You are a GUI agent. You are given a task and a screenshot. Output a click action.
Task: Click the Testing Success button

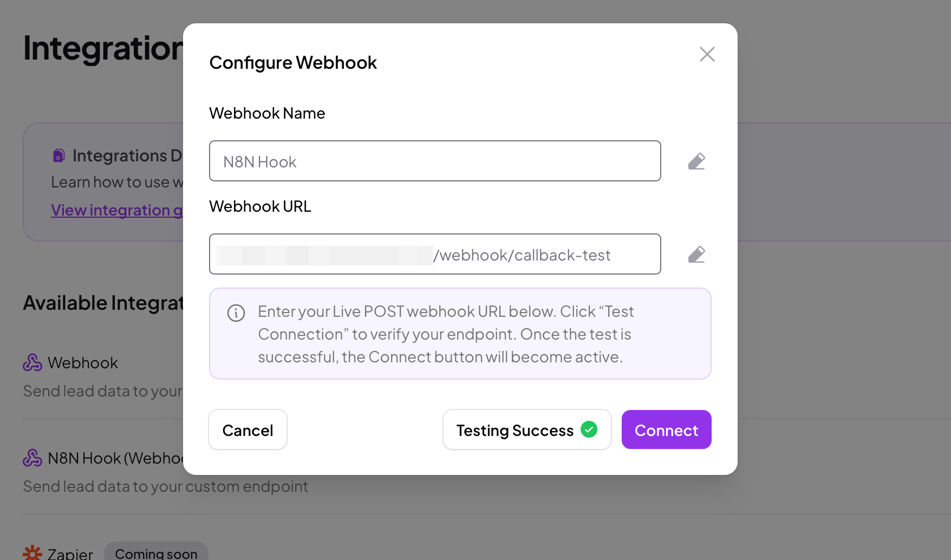[x=527, y=429]
